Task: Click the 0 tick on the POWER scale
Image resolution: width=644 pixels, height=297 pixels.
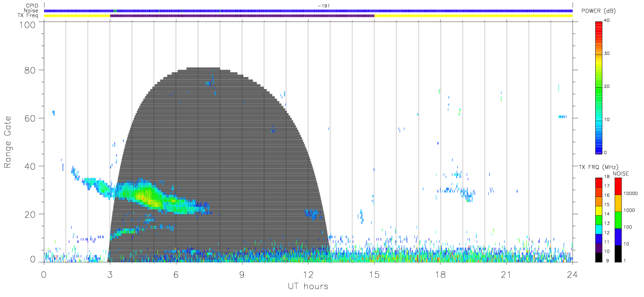Action: click(606, 152)
